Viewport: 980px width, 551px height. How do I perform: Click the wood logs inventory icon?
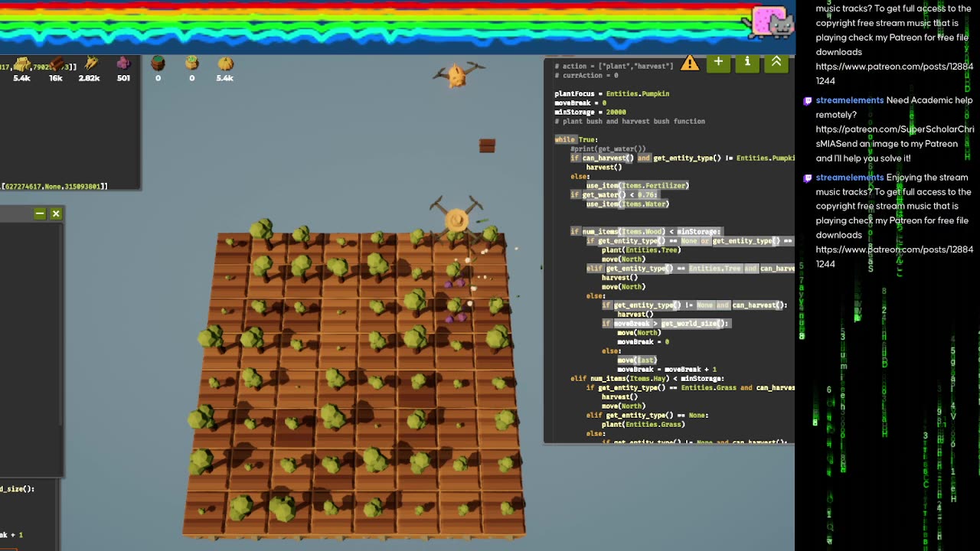56,65
